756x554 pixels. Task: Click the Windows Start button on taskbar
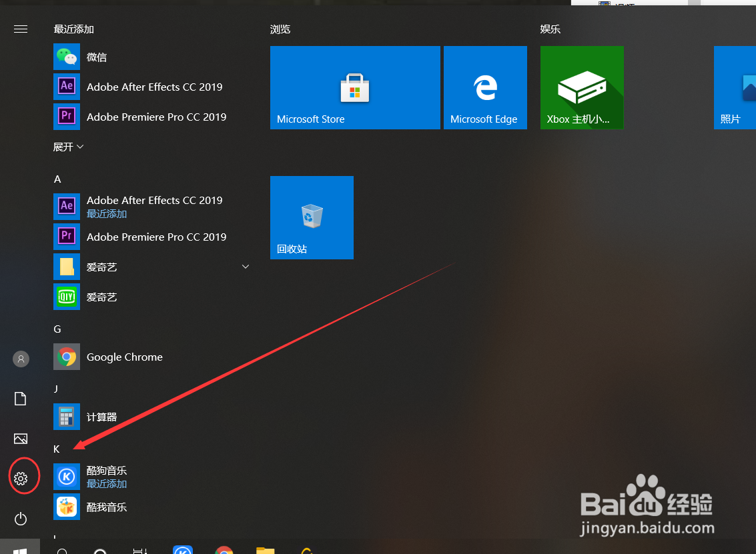[x=20, y=547]
